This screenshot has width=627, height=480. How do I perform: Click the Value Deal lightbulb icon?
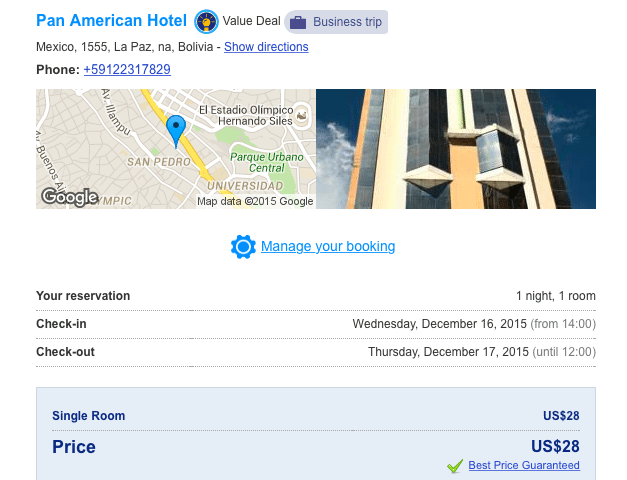click(x=206, y=22)
